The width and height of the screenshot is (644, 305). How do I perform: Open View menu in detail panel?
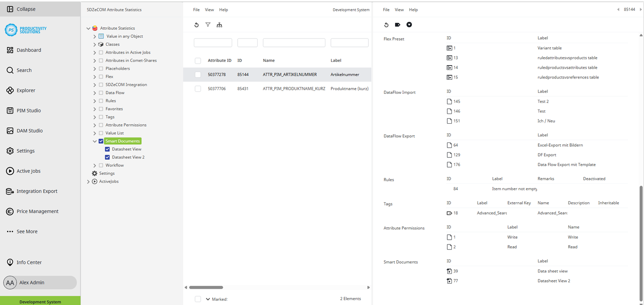point(399,9)
